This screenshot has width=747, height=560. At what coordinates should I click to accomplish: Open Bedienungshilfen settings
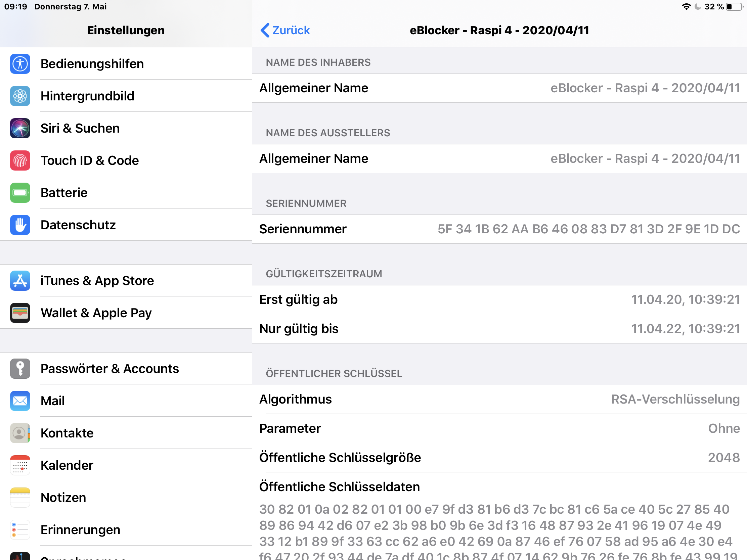(x=126, y=64)
